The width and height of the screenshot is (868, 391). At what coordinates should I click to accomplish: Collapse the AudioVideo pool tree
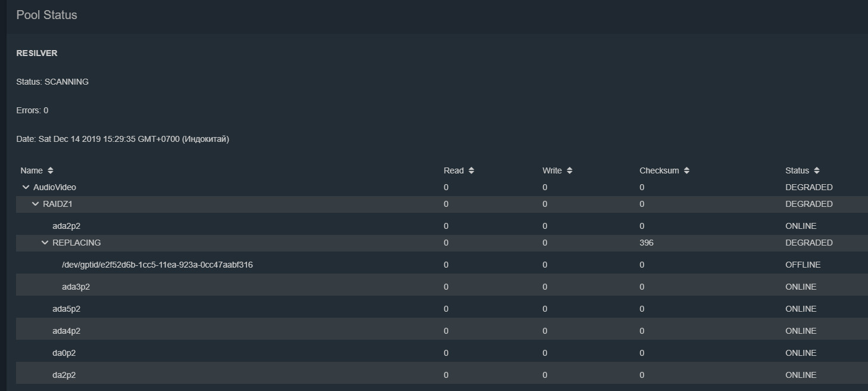(x=26, y=187)
